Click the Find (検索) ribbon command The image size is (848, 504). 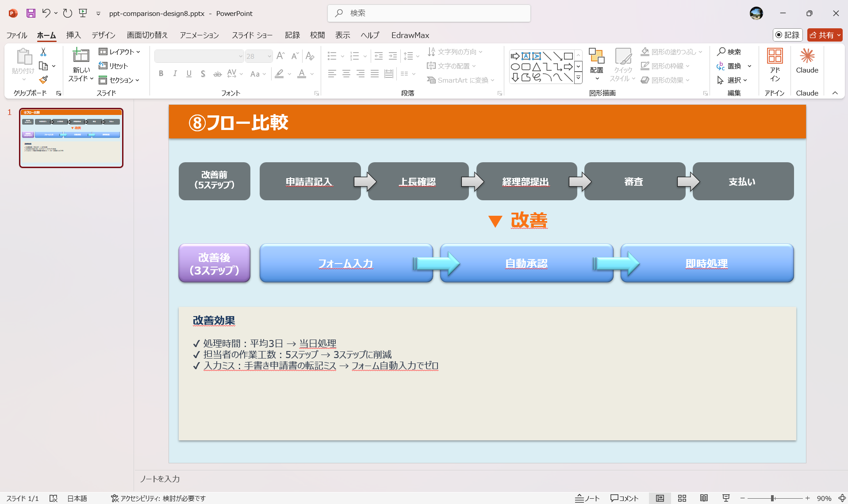(x=729, y=52)
